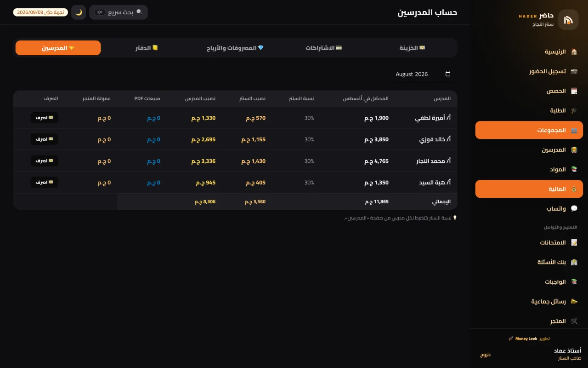Click خروج logout link
This screenshot has height=368, width=588.
click(486, 354)
